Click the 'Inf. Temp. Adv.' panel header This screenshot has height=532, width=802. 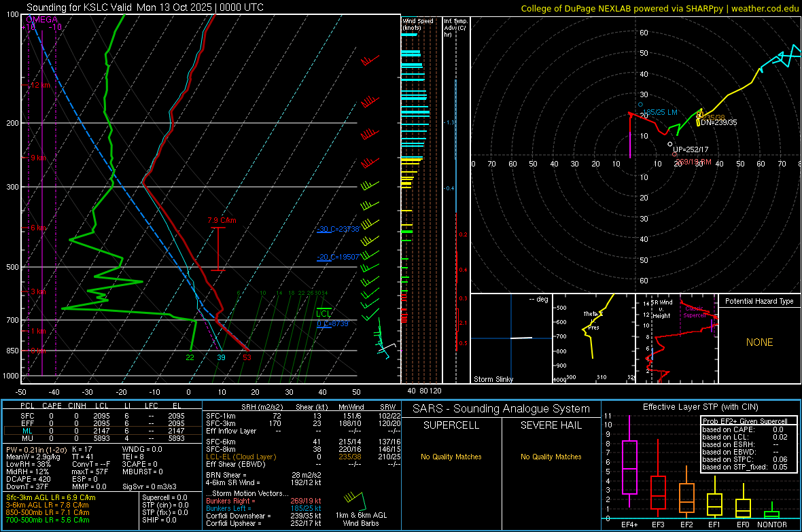click(455, 28)
